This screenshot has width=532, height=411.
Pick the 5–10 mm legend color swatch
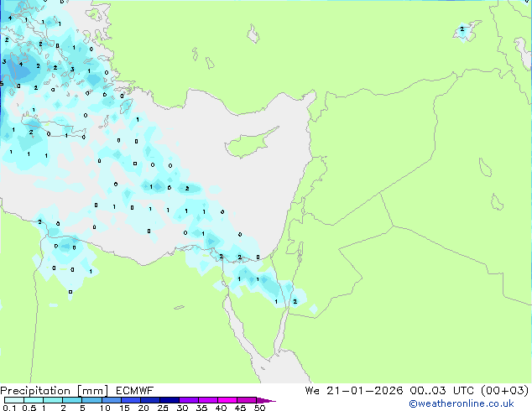tap(91, 400)
